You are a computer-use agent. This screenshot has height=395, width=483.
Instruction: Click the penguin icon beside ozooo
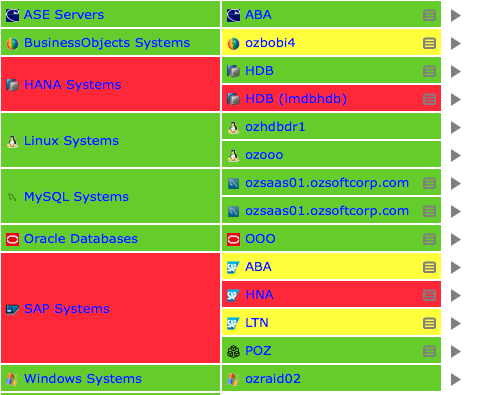pos(233,155)
